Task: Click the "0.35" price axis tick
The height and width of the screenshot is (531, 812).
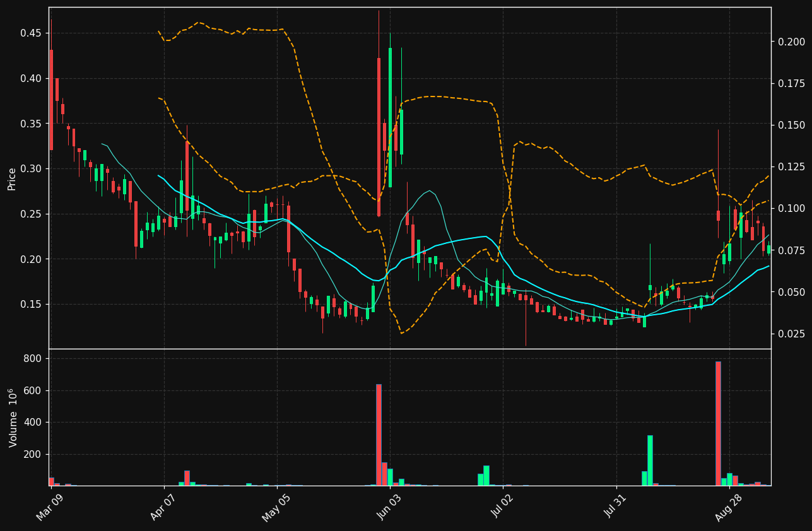Action: 32,124
